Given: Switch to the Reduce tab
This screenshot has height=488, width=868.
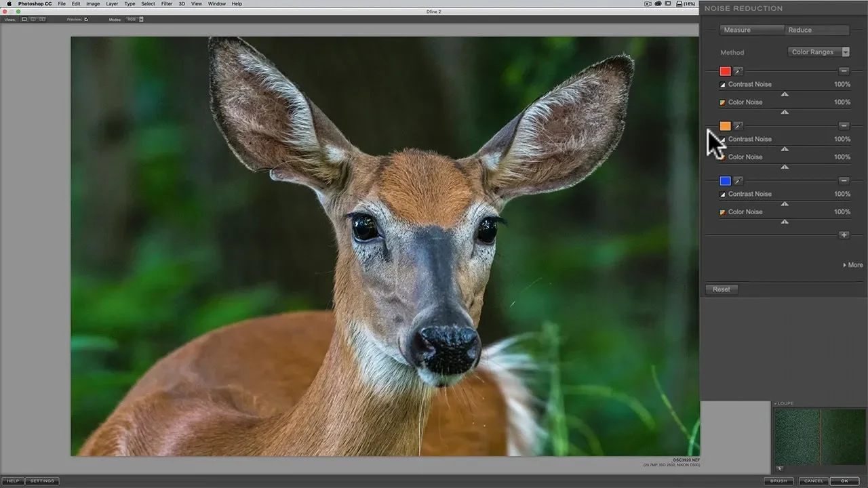Looking at the screenshot, I should 816,30.
